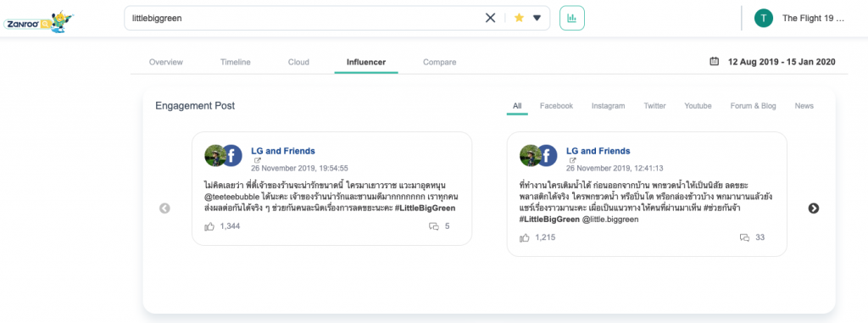Click the previous post arrow
The width and height of the screenshot is (868, 323).
164,209
